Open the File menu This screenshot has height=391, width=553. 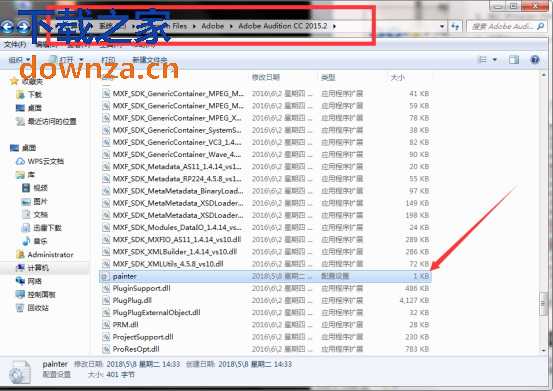click(x=15, y=44)
